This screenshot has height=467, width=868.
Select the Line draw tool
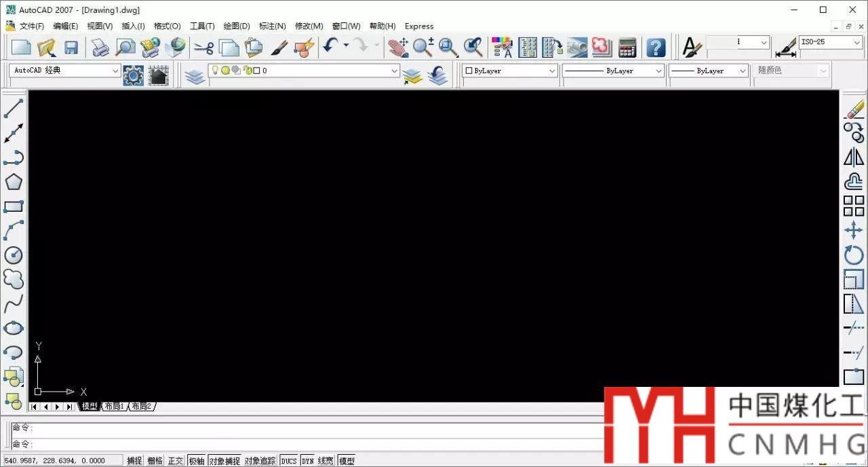[14, 108]
